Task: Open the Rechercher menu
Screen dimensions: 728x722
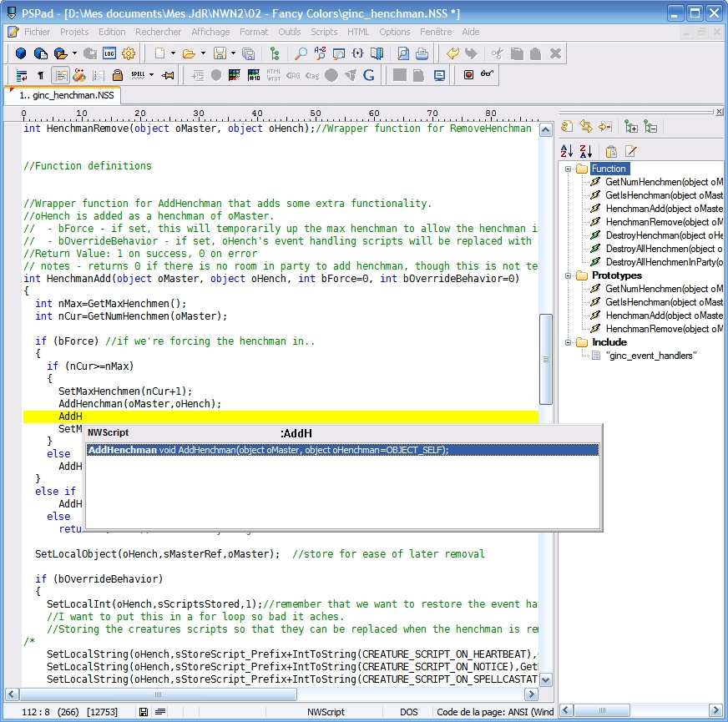Action: tap(158, 32)
